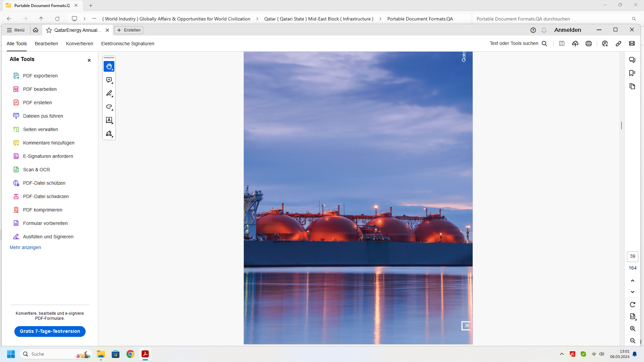Select the QatarEnergy Annual document tab
The width and height of the screenshot is (644, 362).
click(77, 30)
